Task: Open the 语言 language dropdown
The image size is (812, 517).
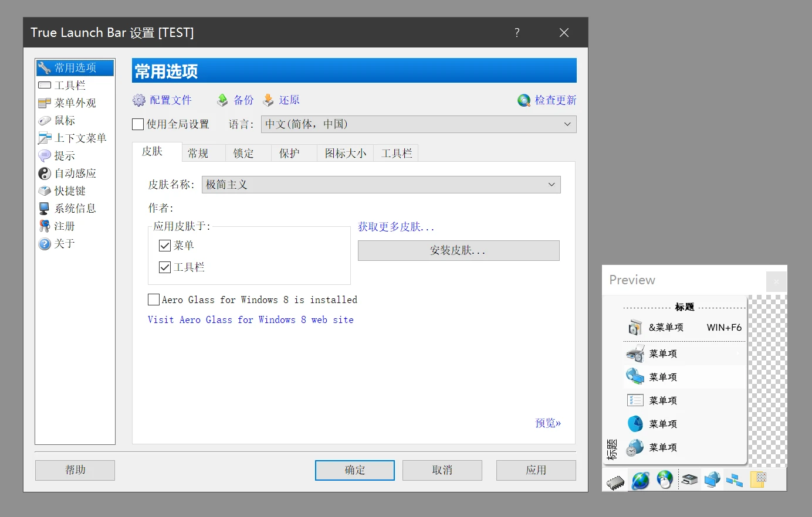Action: pyautogui.click(x=418, y=124)
